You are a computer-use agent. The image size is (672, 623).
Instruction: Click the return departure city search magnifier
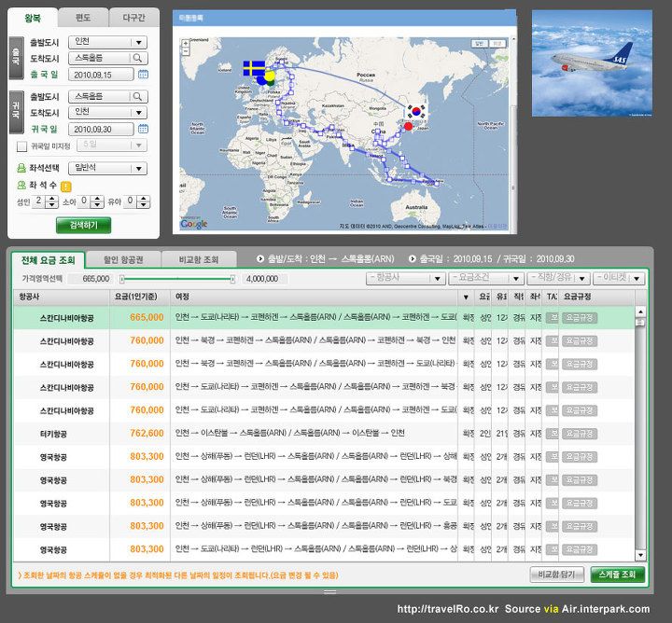[137, 96]
